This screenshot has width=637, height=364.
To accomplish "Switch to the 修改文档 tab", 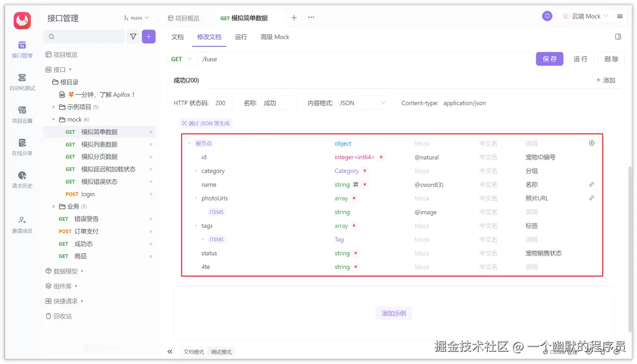I will tap(209, 37).
